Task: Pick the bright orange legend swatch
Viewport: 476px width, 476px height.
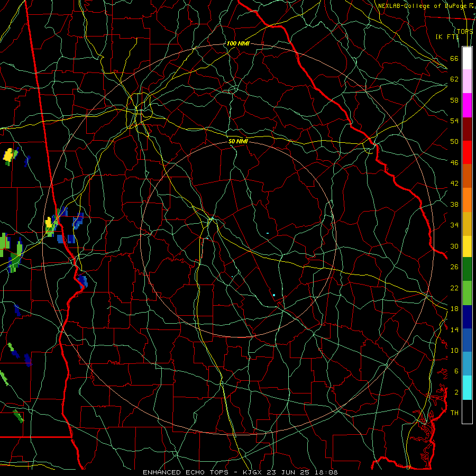Action: point(467,199)
